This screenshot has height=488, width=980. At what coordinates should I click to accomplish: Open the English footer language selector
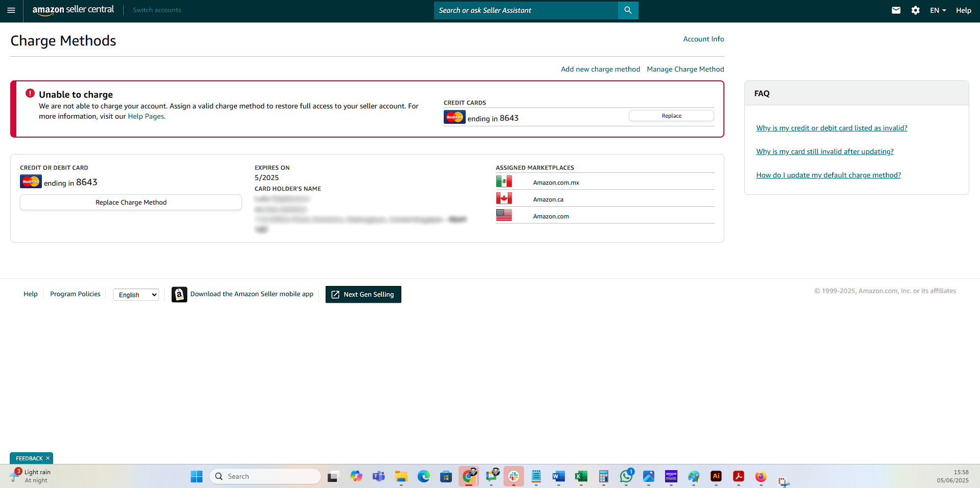coord(136,295)
